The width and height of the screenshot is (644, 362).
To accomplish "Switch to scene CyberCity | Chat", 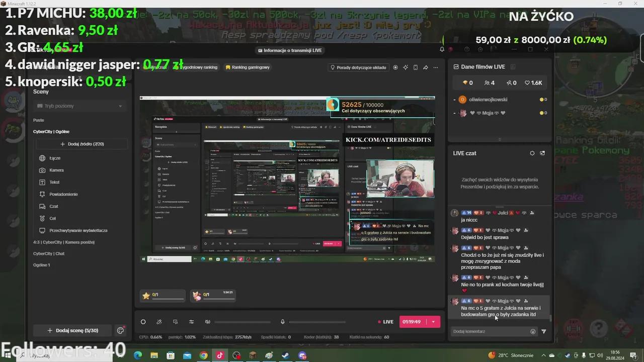I will click(49, 253).
